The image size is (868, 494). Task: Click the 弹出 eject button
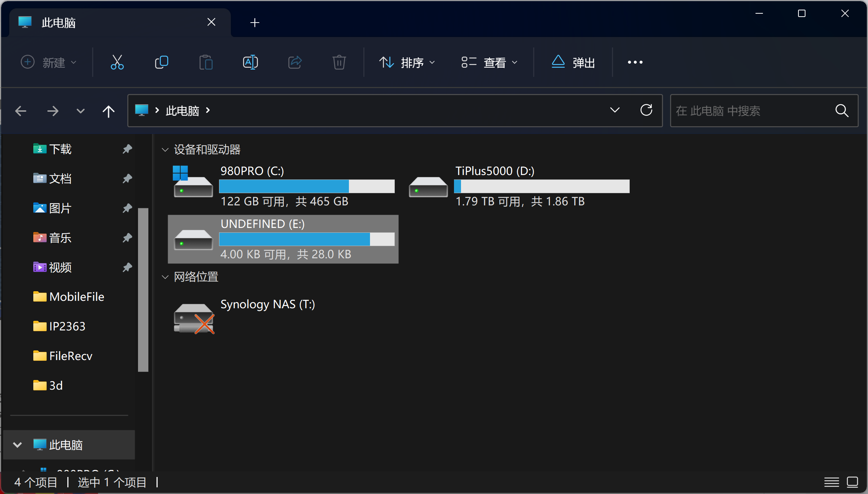(x=573, y=62)
